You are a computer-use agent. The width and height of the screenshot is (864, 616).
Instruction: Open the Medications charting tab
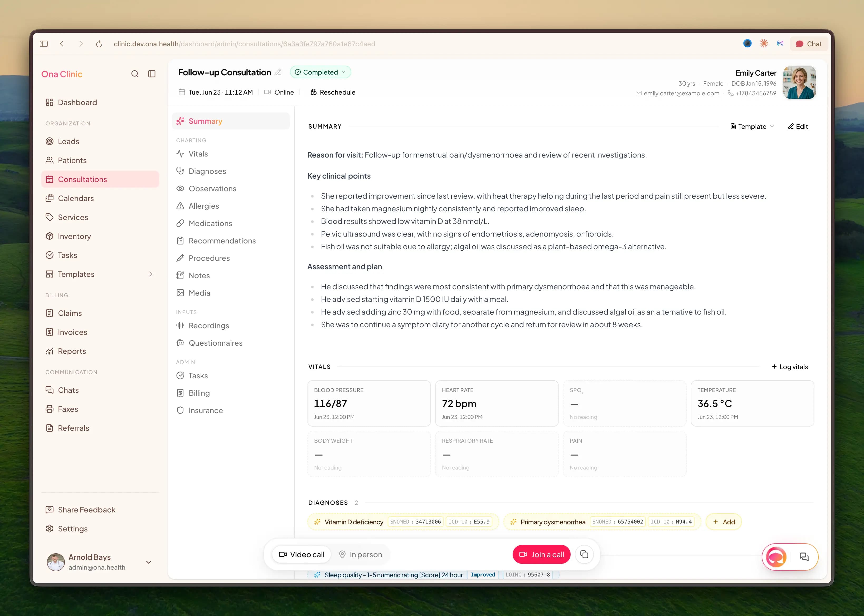(231, 223)
